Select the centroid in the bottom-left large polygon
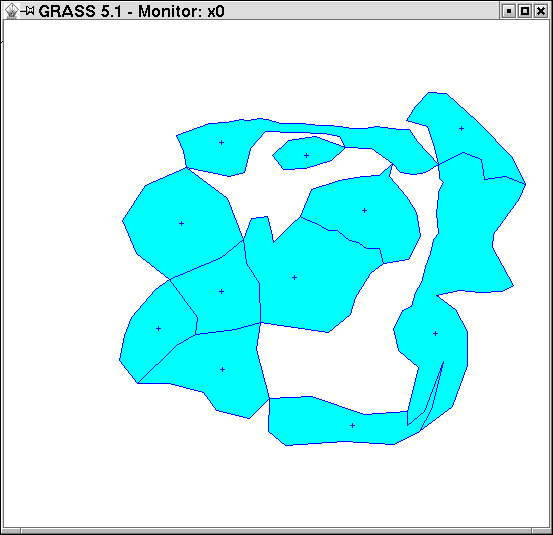Image resolution: width=553 pixels, height=535 pixels. pyautogui.click(x=222, y=369)
